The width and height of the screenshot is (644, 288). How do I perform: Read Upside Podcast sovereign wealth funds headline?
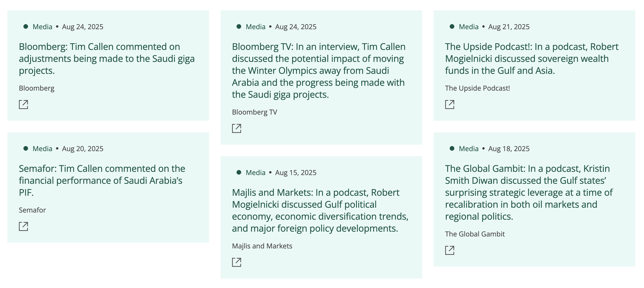click(x=531, y=59)
